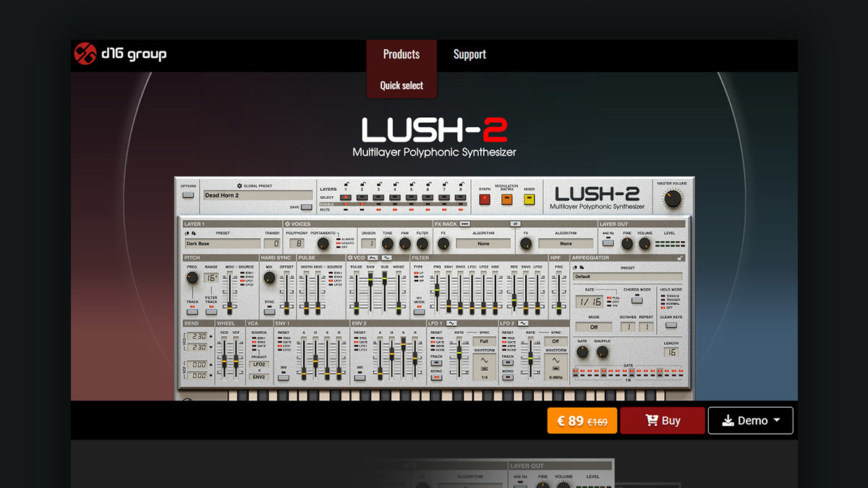The width and height of the screenshot is (868, 488).
Task: Toggle the lock icon above layer 1
Action: click(346, 184)
